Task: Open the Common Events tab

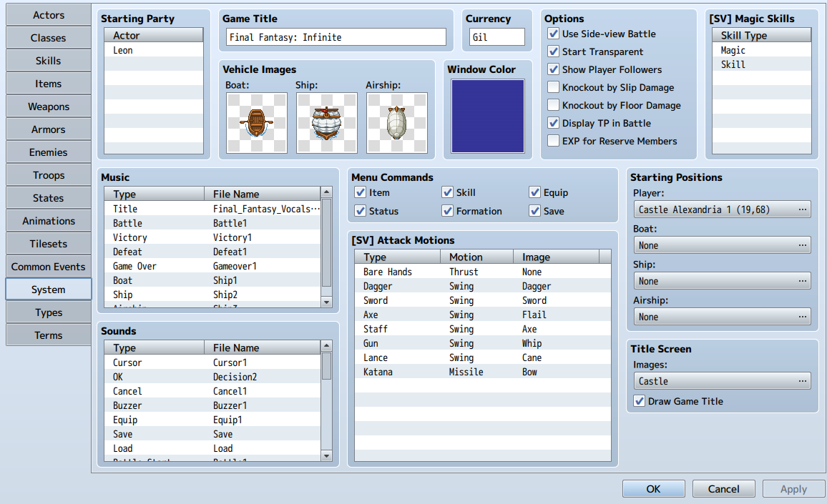Action: [x=49, y=267]
